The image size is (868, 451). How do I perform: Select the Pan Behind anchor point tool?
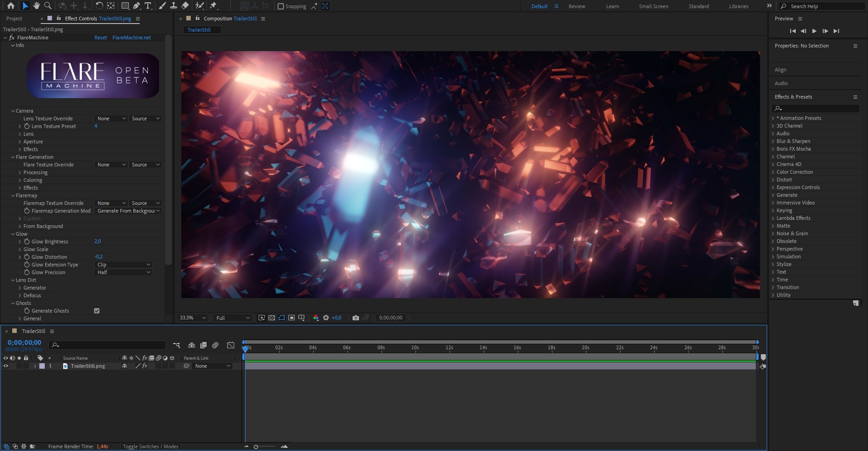[x=111, y=6]
